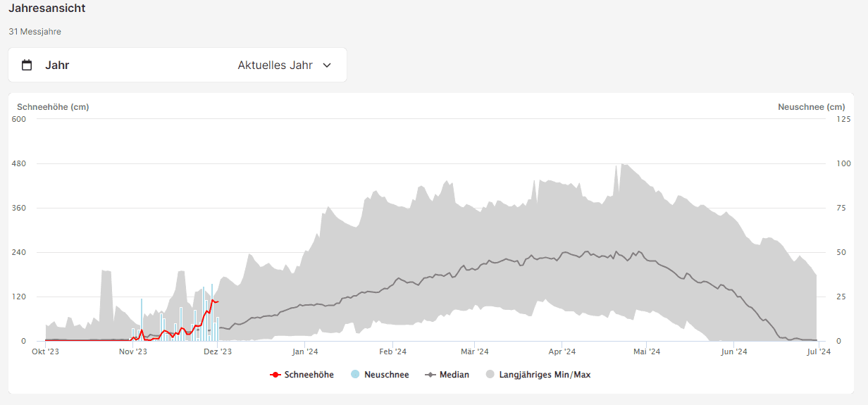The height and width of the screenshot is (405, 868).
Task: Expand the year dropdown chevron arrow
Action: coord(327,66)
